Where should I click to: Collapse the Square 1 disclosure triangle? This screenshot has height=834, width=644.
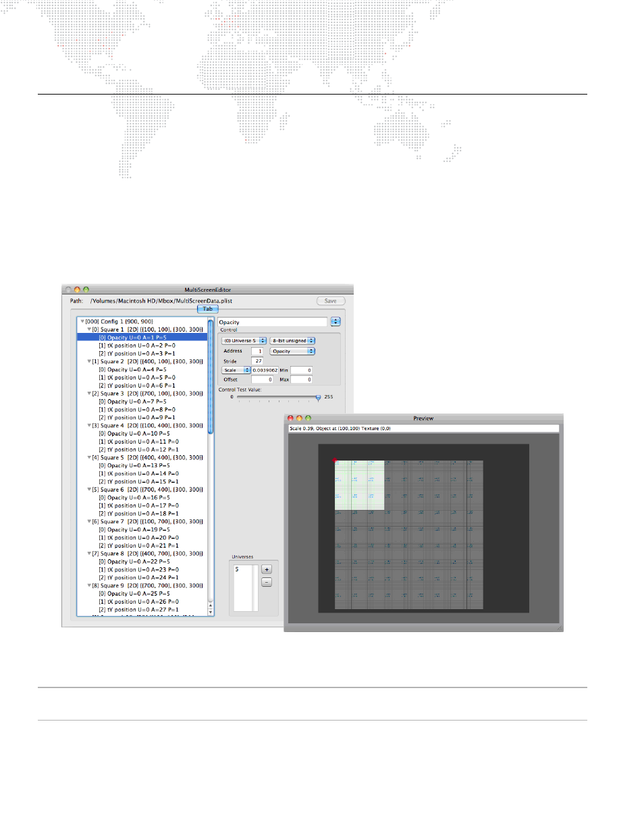(89, 330)
